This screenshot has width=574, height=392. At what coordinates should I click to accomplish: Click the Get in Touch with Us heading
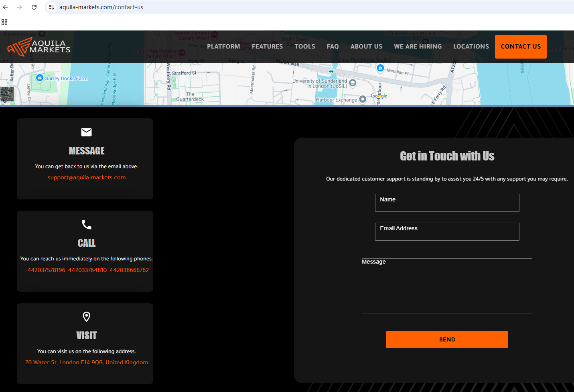447,156
